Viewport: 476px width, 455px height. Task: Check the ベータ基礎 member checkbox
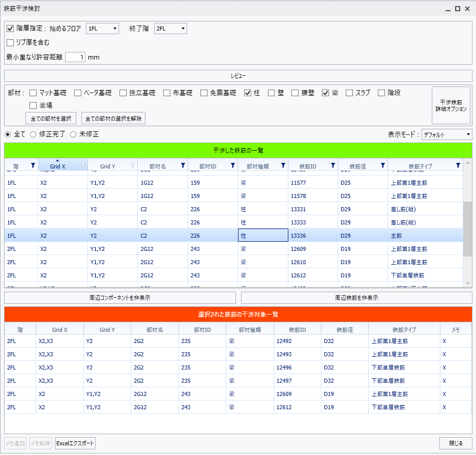pyautogui.click(x=78, y=93)
